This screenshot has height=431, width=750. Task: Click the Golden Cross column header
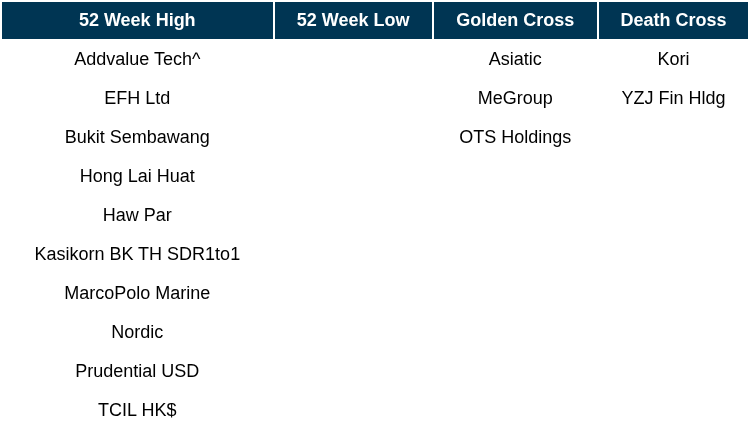515,20
